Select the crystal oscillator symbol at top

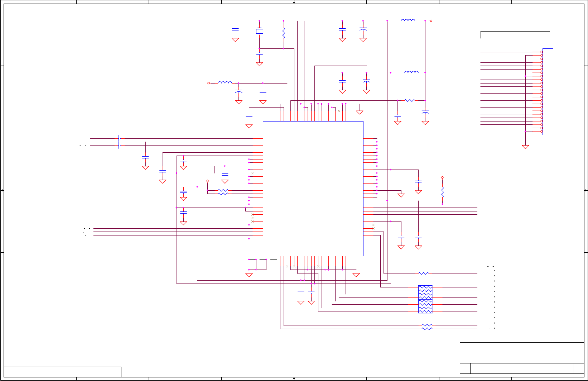260,32
